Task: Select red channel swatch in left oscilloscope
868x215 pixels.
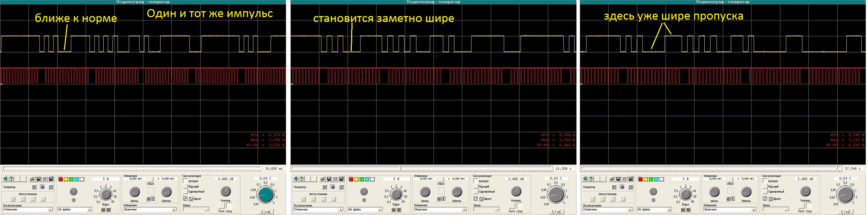Action: pyautogui.click(x=60, y=179)
